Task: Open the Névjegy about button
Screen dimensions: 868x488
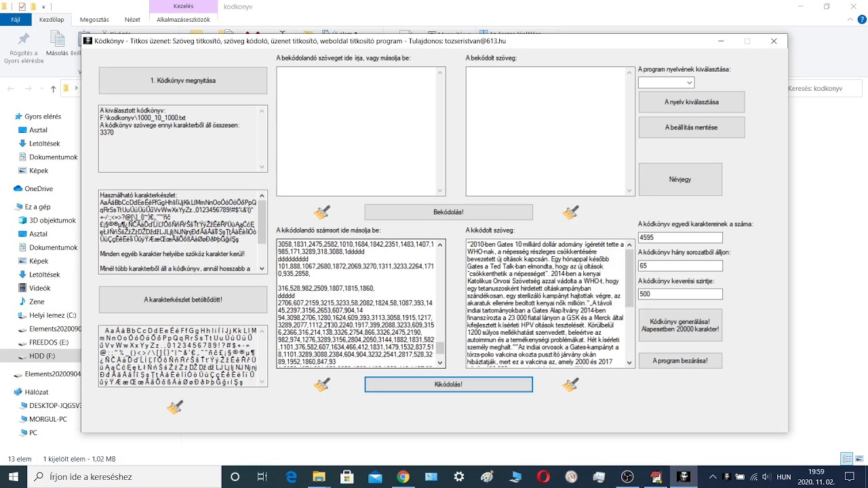Action: 680,180
